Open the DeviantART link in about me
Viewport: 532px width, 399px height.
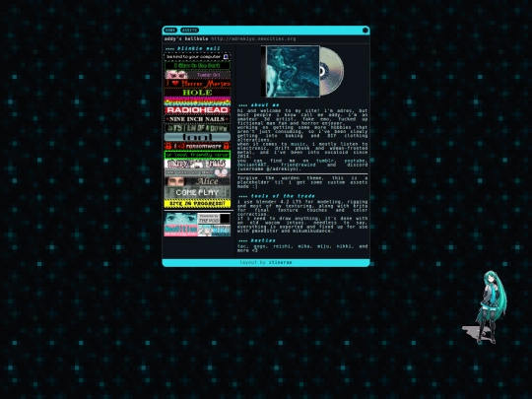coord(251,165)
